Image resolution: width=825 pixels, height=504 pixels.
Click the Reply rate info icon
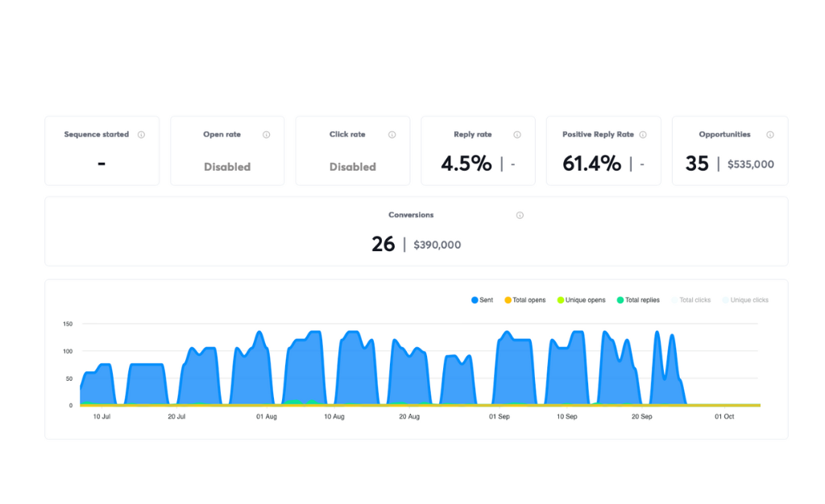pyautogui.click(x=516, y=134)
